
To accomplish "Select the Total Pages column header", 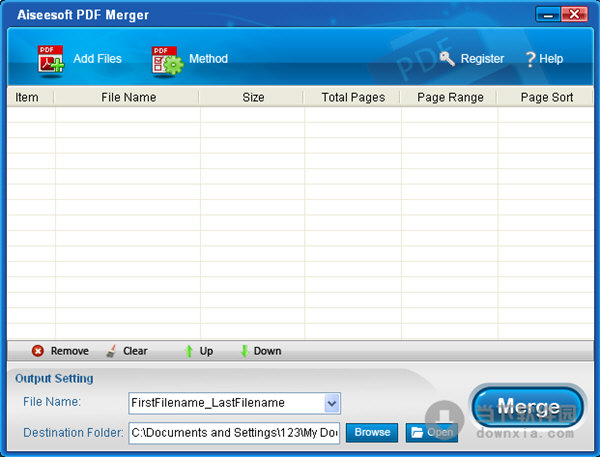I will pos(353,97).
